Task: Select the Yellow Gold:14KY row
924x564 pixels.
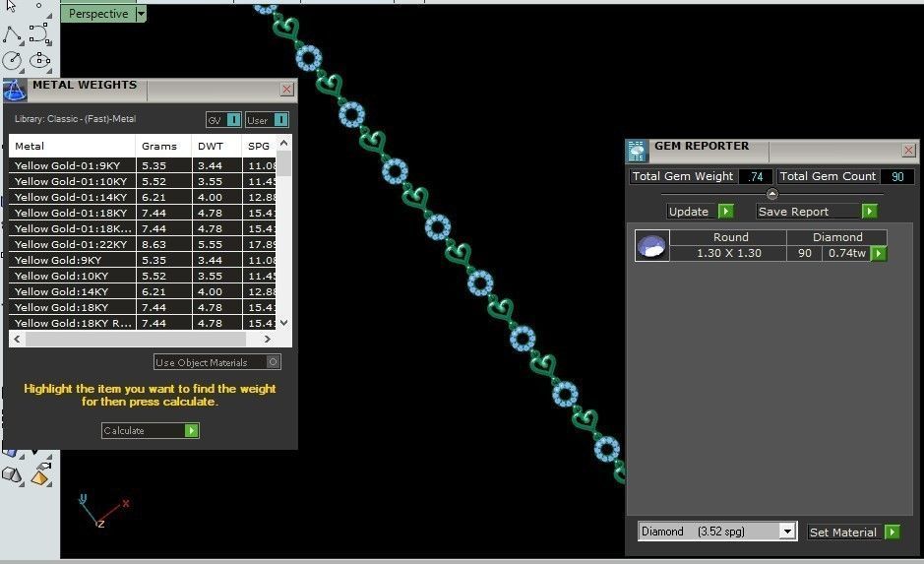Action: [142, 291]
